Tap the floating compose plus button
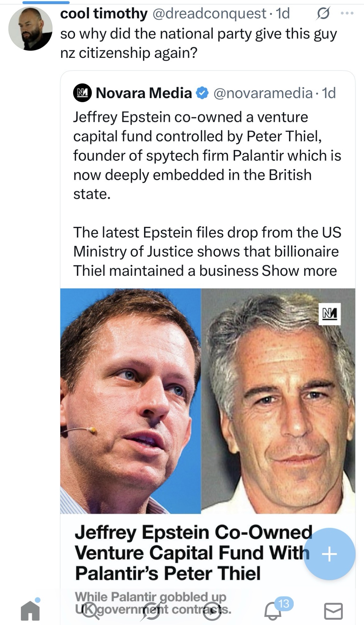364x625 pixels. 329,554
